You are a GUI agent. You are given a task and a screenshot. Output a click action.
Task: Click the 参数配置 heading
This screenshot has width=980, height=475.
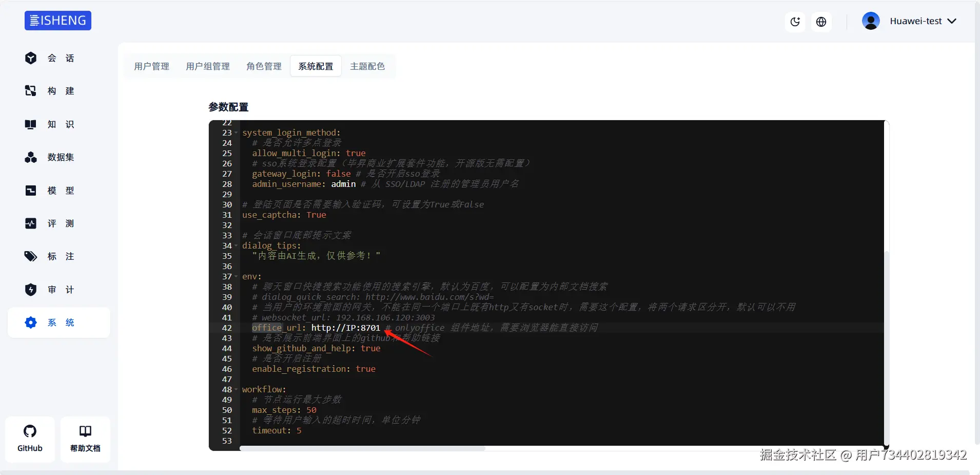[228, 107]
